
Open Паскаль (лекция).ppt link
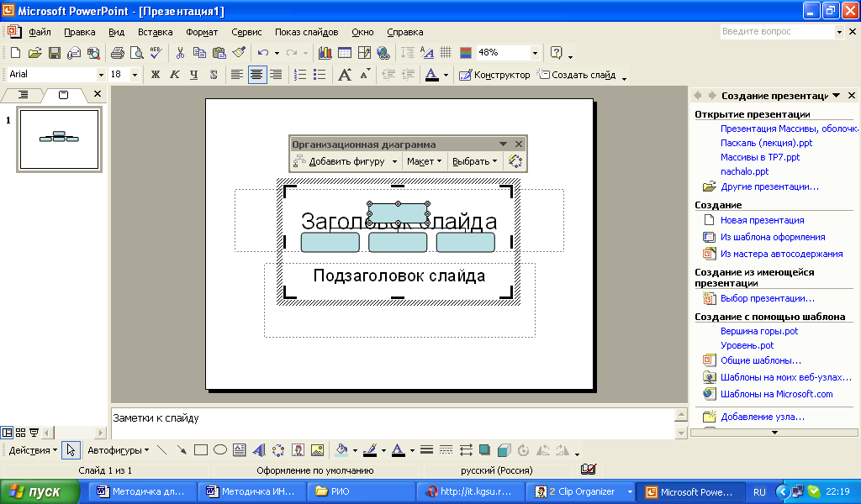pyautogui.click(x=766, y=143)
